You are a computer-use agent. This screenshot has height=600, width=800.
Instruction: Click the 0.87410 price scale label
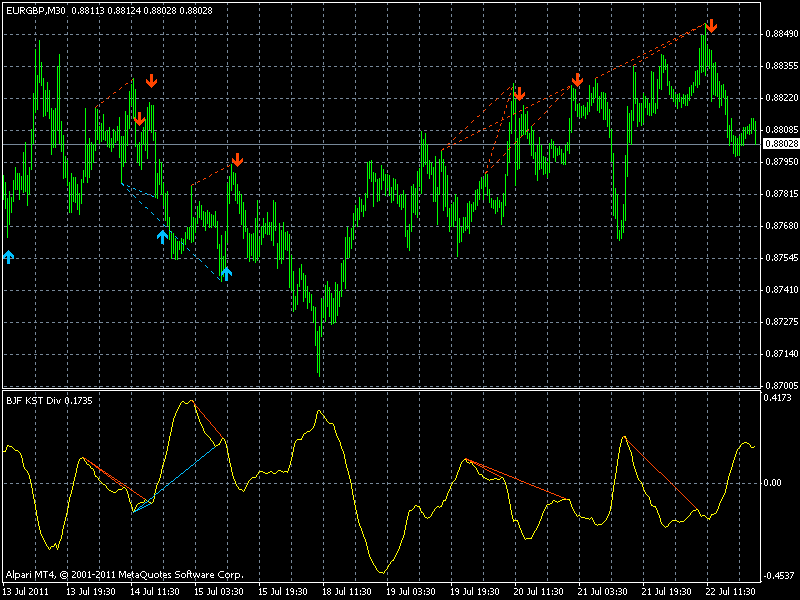[782, 290]
